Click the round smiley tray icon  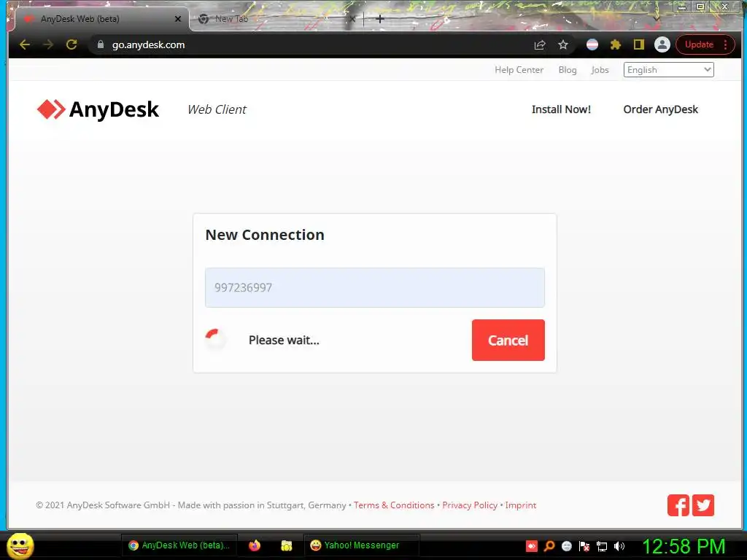566,546
